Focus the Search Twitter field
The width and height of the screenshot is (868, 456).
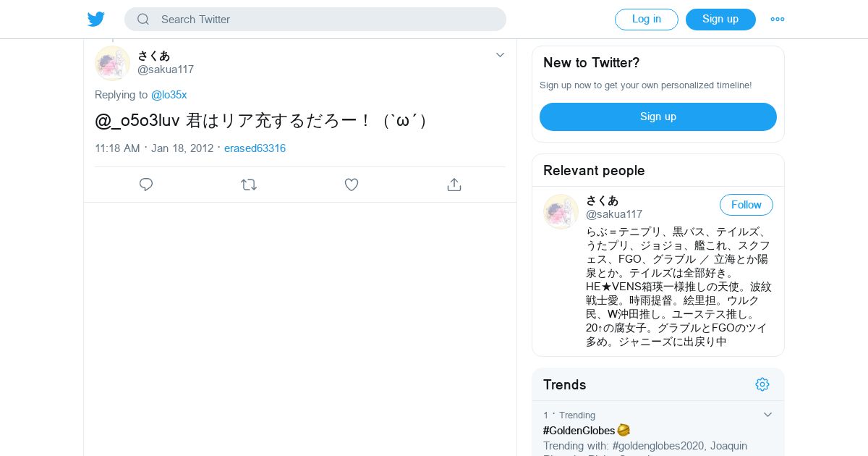325,20
